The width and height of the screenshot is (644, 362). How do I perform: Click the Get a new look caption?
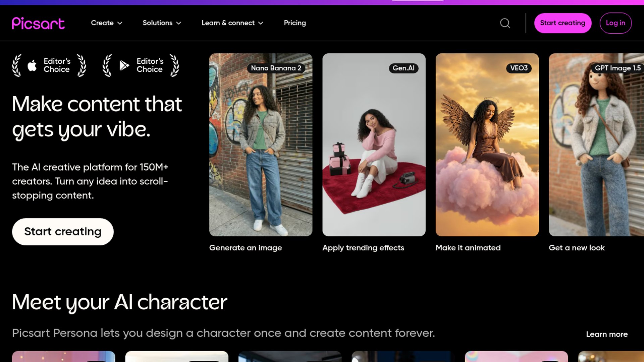576,248
